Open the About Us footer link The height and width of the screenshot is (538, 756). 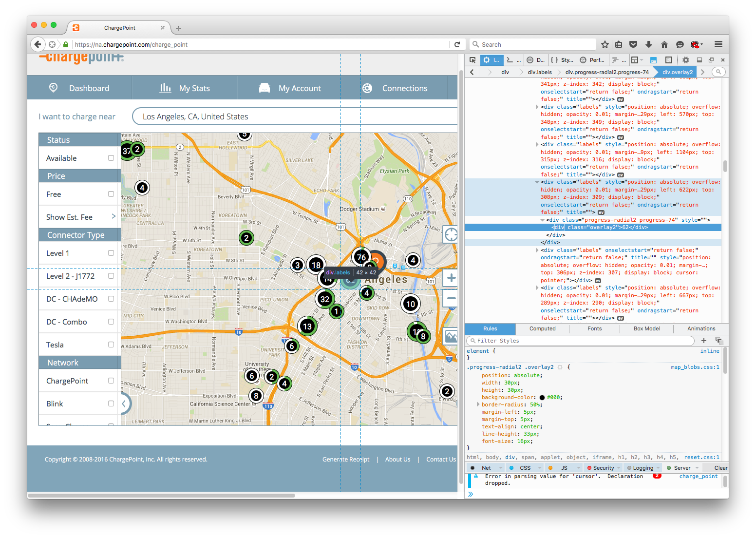pos(397,460)
